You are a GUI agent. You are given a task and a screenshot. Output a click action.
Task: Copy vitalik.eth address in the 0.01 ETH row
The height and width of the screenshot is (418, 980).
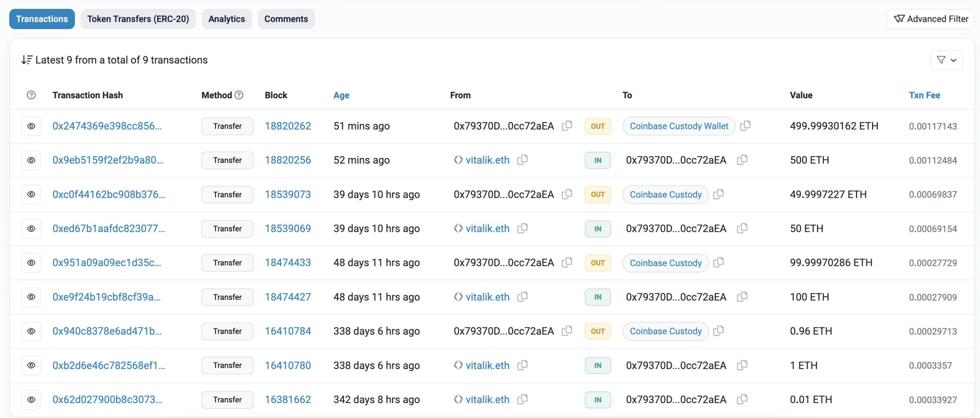[x=523, y=399]
